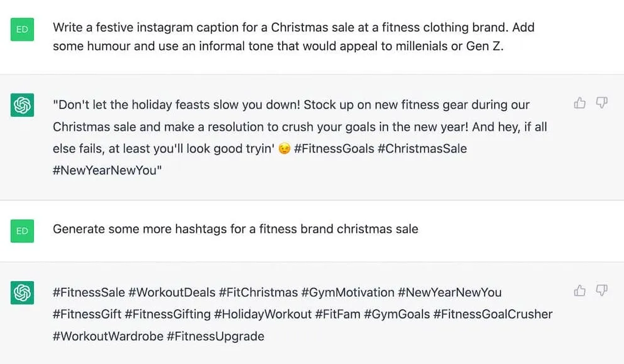
Task: Click the ED avatar next to the first prompt
Action: pos(22,29)
